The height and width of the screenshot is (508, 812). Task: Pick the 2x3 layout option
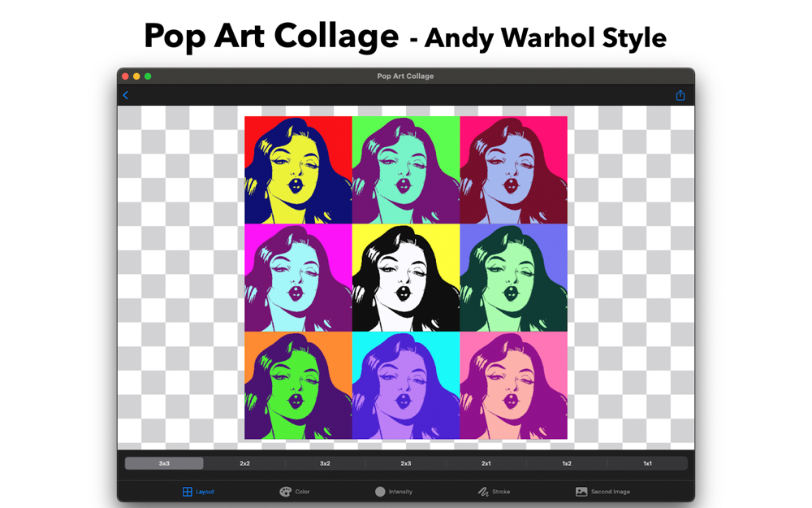click(x=405, y=463)
